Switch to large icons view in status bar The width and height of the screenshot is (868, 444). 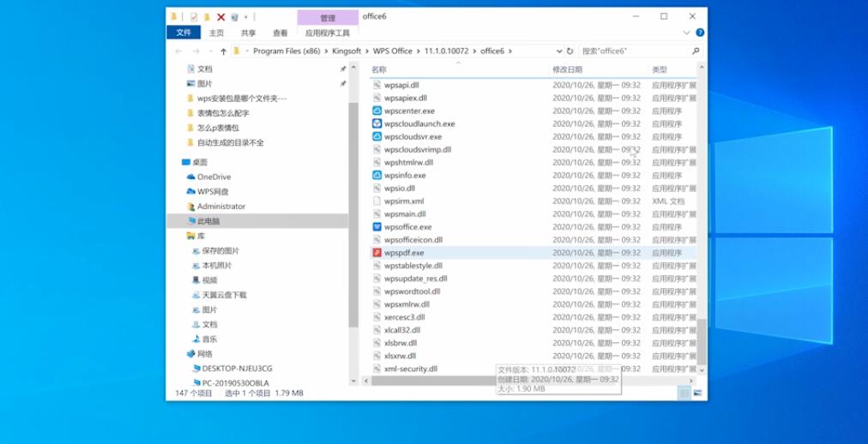pos(697,393)
